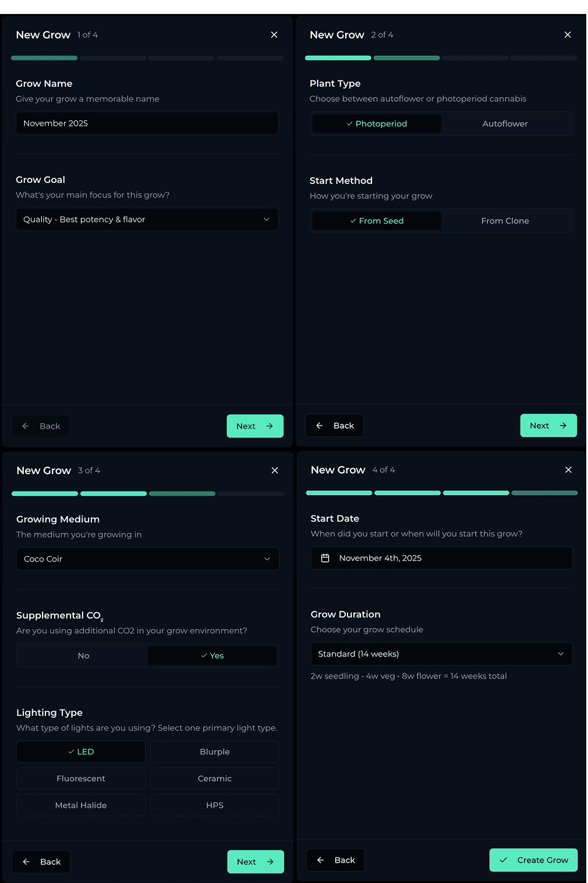The width and height of the screenshot is (588, 883).
Task: Close the New Grow step 4 dialog
Action: click(x=569, y=470)
